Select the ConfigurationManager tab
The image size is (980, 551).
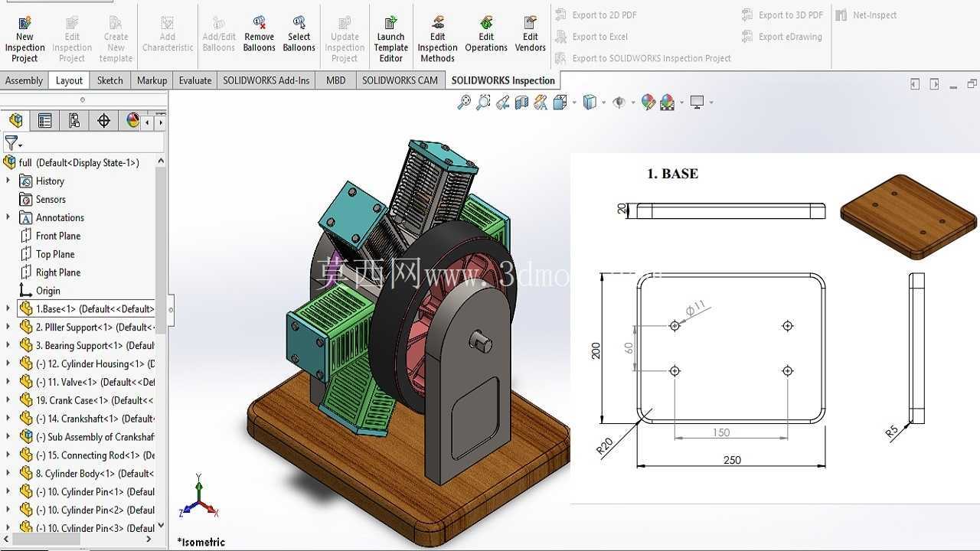pos(74,120)
